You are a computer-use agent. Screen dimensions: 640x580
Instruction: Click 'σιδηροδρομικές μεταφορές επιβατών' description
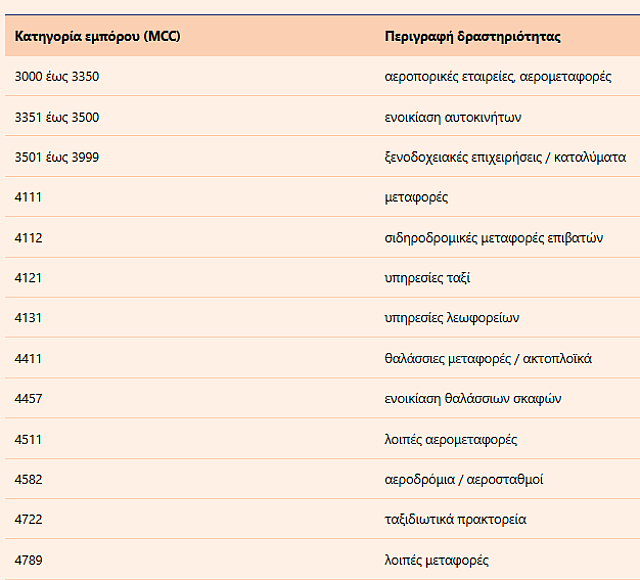click(495, 238)
